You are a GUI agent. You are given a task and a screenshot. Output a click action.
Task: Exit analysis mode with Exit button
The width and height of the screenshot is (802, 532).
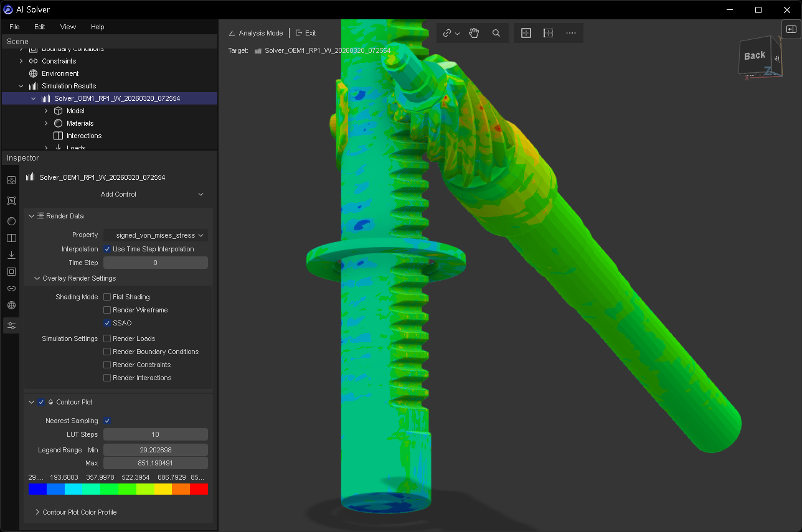[x=306, y=33]
